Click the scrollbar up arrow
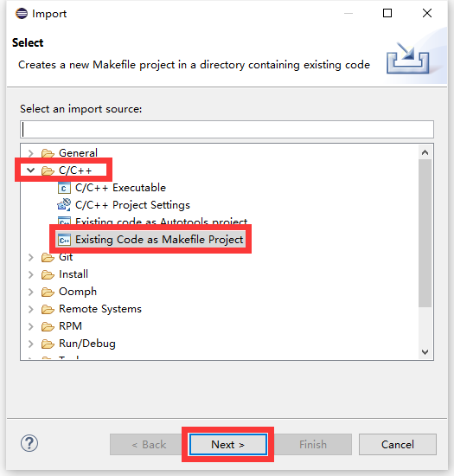The width and height of the screenshot is (454, 476). pyautogui.click(x=425, y=152)
